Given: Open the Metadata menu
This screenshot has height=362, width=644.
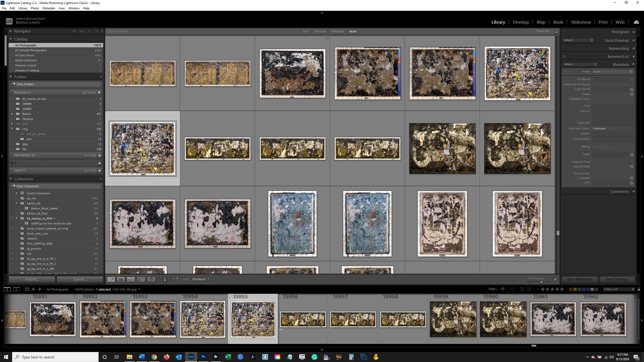Looking at the screenshot, I should pos(49,8).
